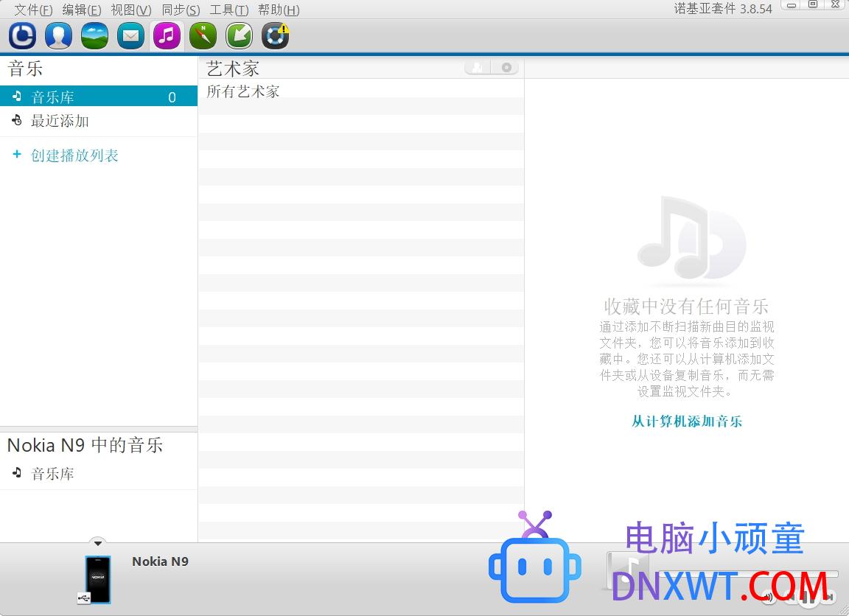Select the 所有艺术家 row
The width and height of the screenshot is (849, 616).
click(x=361, y=91)
